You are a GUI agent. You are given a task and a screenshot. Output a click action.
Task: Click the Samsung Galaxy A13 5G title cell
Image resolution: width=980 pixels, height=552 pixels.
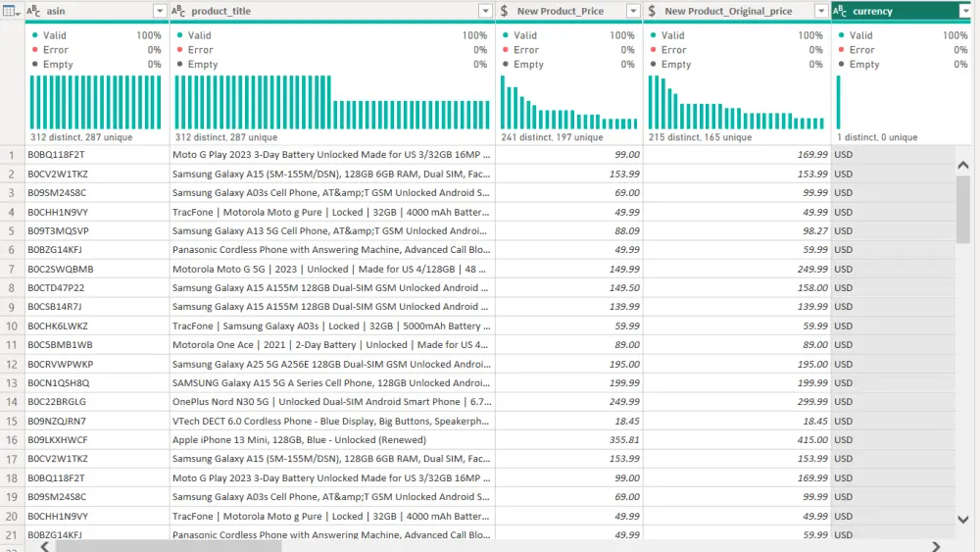[332, 230]
